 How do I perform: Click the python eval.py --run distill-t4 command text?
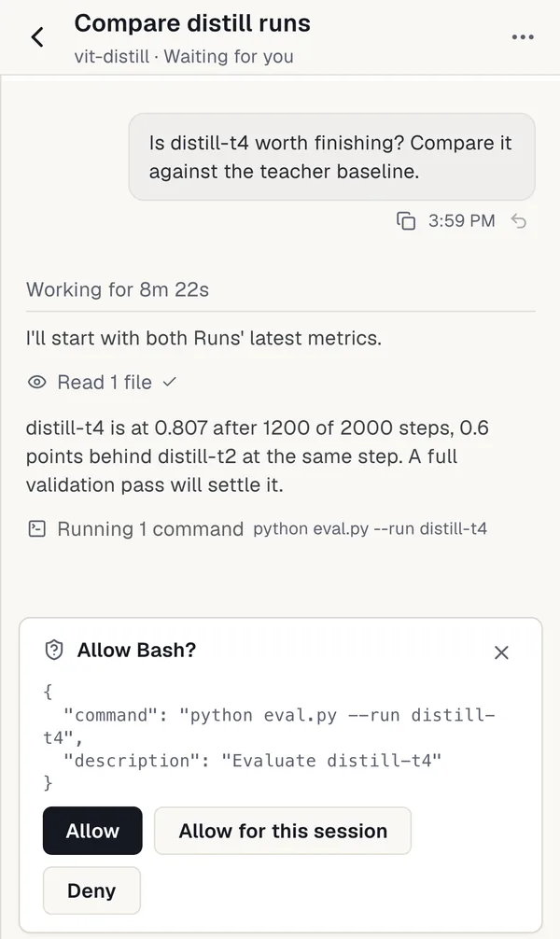[x=371, y=529]
